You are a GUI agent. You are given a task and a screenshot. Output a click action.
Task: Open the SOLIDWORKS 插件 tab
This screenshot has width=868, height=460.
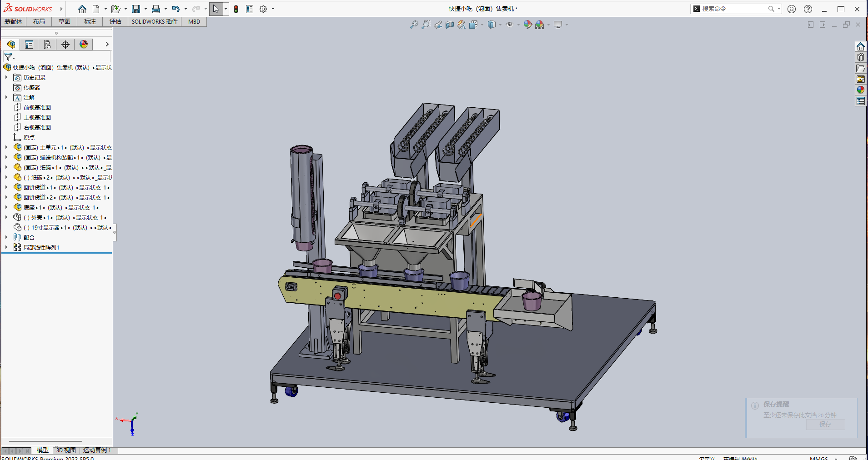[x=155, y=21]
